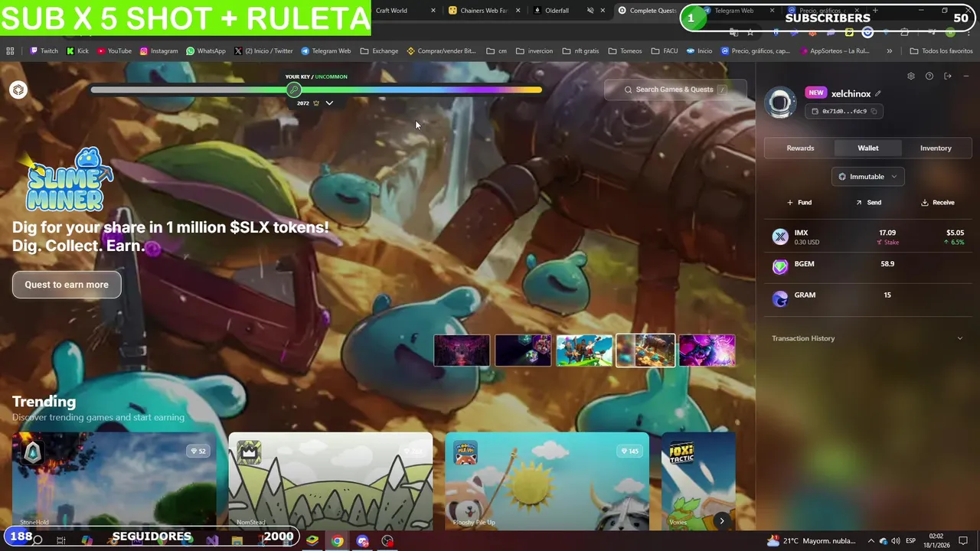Open the StoneHold trending game card

coord(114,481)
